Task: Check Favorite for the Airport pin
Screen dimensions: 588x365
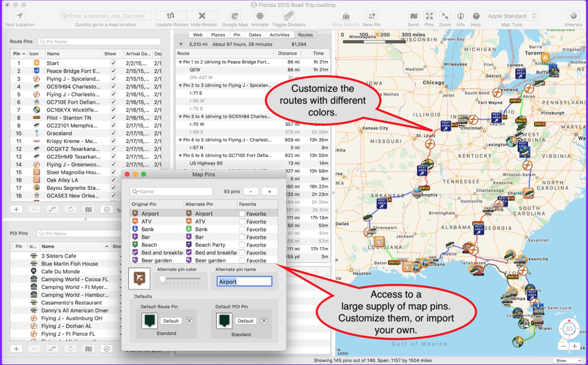Action: 242,214
